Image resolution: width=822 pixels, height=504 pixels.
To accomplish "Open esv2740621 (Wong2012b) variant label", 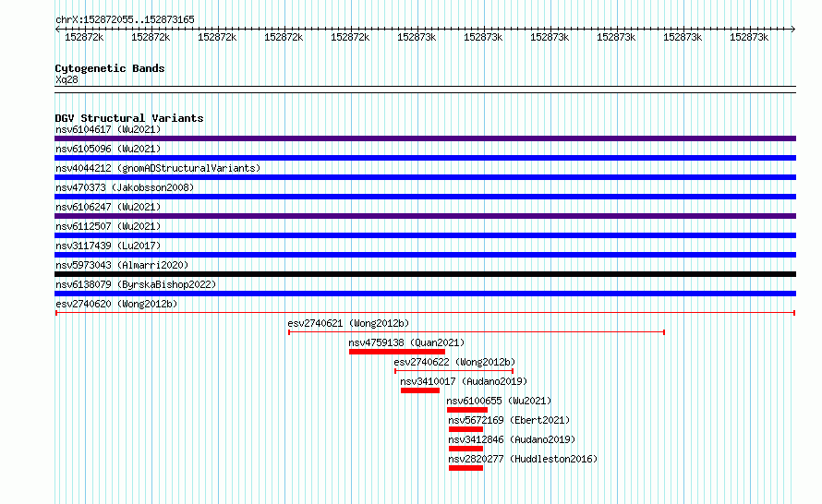I will pos(348,323).
